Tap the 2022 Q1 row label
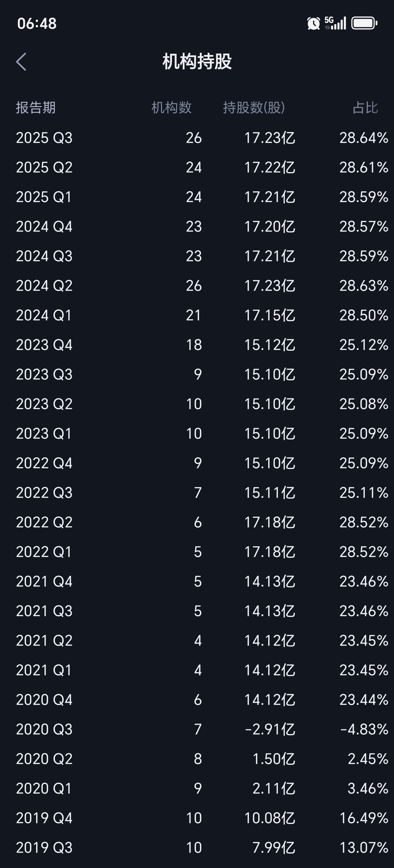The height and width of the screenshot is (868, 394). pos(44,552)
